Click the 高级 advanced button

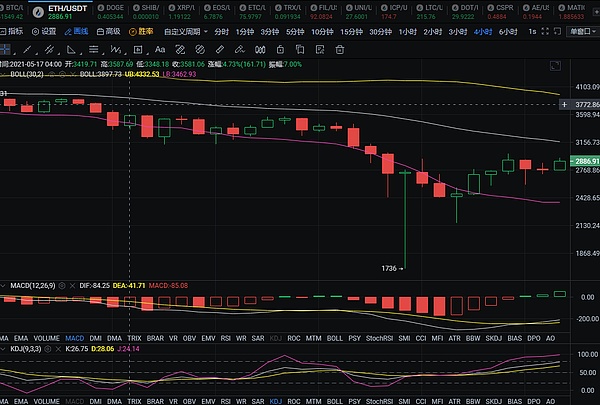pyautogui.click(x=108, y=31)
